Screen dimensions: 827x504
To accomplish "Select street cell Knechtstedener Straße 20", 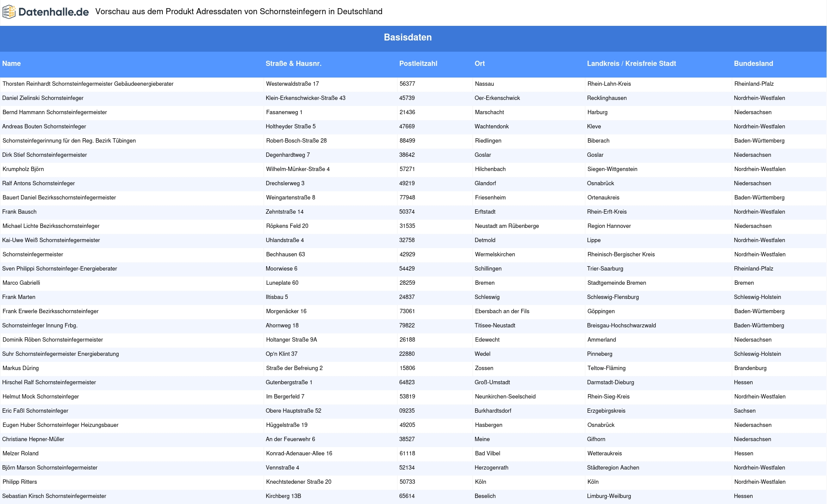I will [298, 482].
